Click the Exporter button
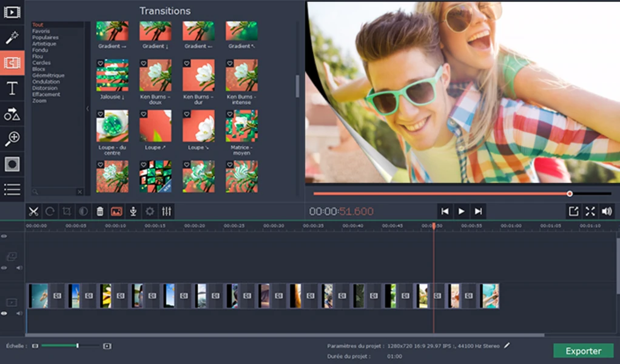The height and width of the screenshot is (364, 620). coord(583,351)
